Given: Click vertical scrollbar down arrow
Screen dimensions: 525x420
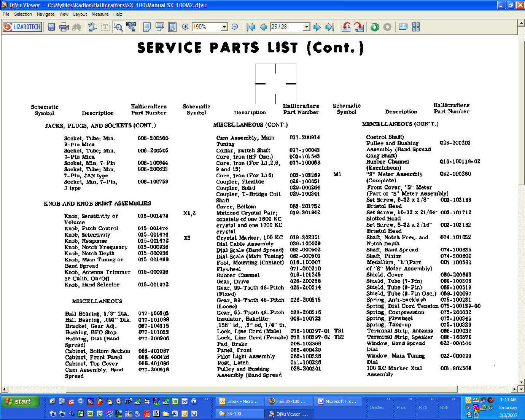Looking at the screenshot, I should [x=521, y=382].
